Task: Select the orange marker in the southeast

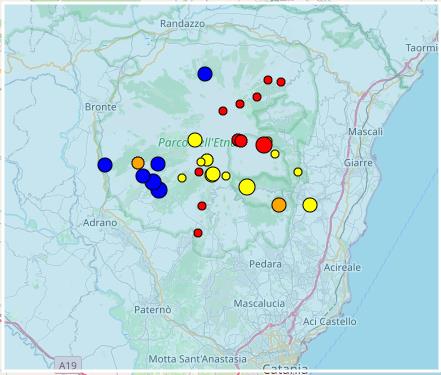Action: (279, 205)
